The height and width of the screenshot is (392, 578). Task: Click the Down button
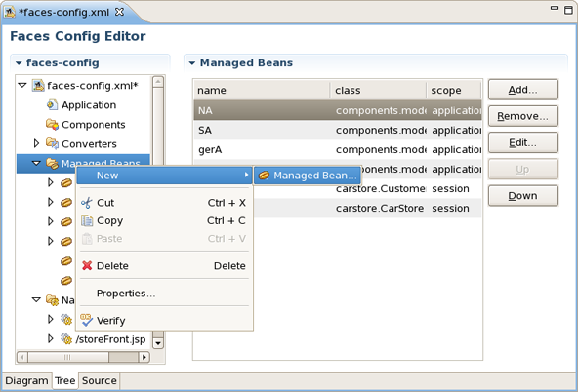coord(523,195)
